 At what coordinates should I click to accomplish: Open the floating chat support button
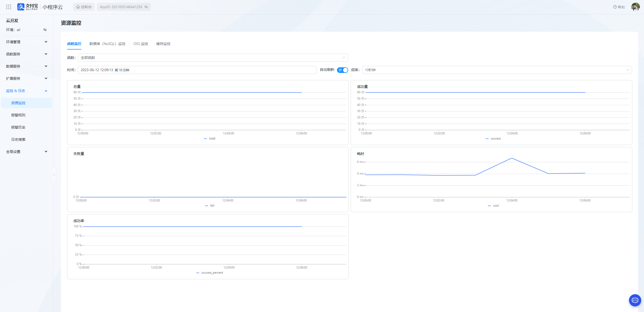click(x=635, y=300)
